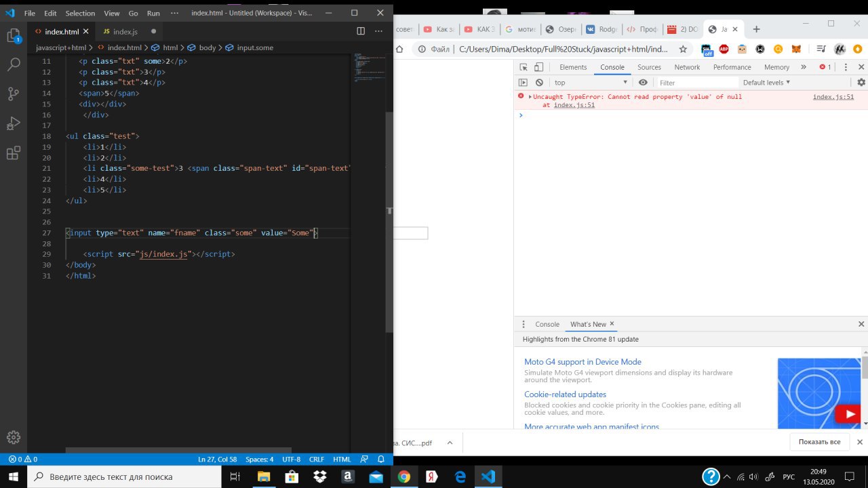Image resolution: width=868 pixels, height=488 pixels.
Task: Open Microsoft Edge from the taskbar
Action: [x=460, y=476]
